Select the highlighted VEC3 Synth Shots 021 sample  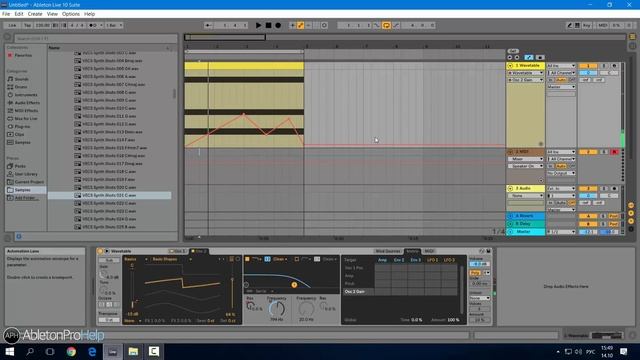pyautogui.click(x=109, y=196)
